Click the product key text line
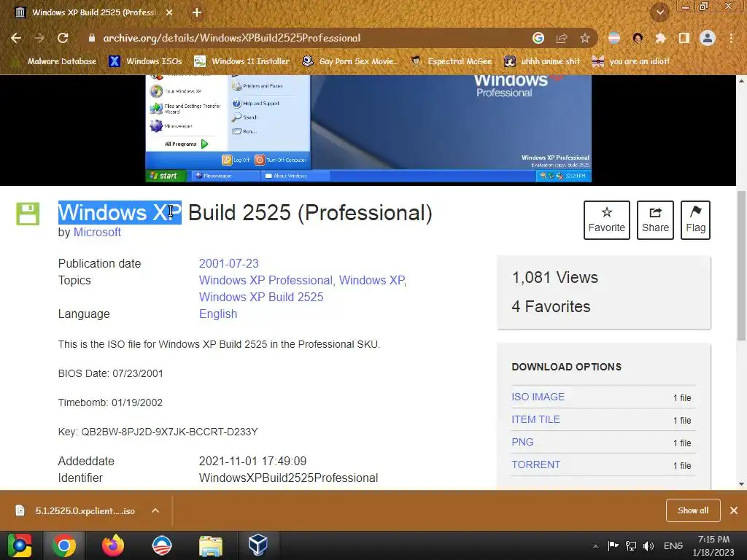 pos(158,432)
